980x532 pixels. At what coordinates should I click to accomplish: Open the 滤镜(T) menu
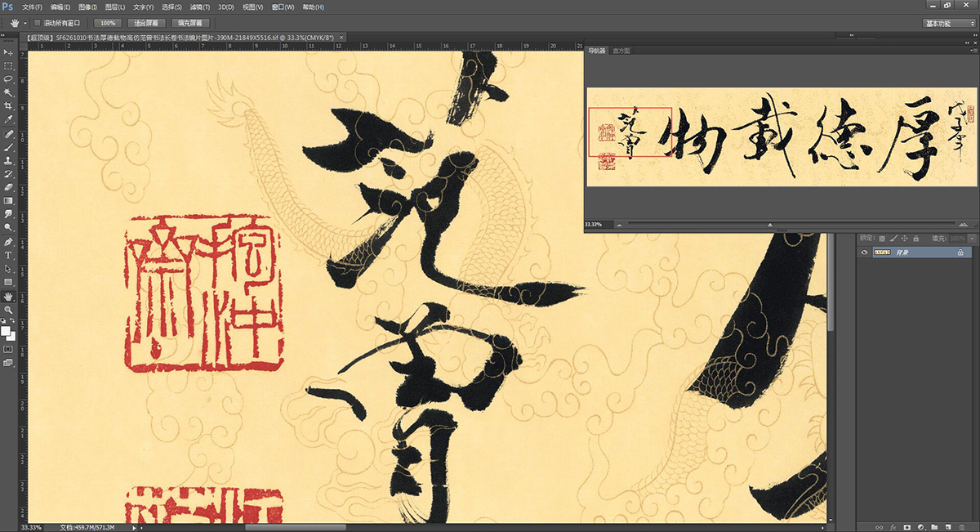200,7
